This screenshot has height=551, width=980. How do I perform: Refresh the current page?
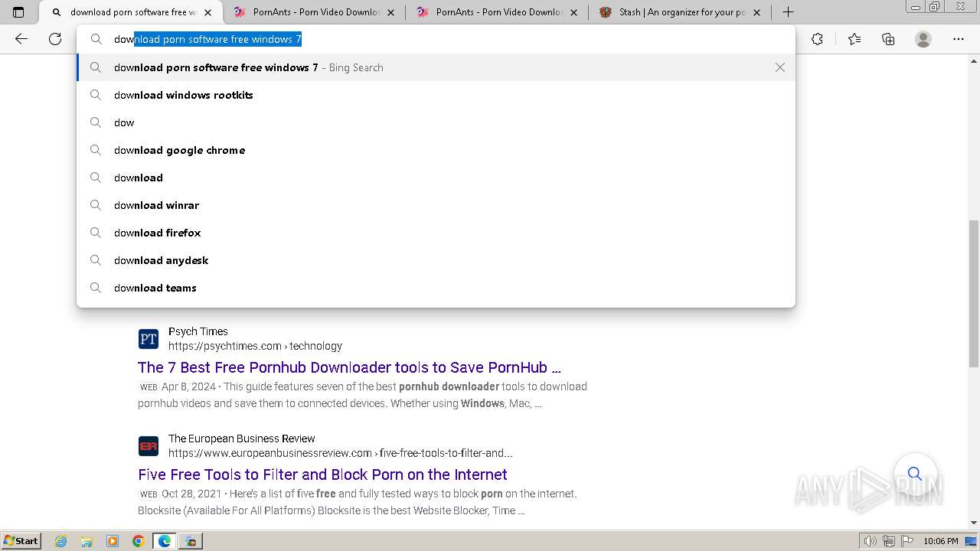(x=55, y=39)
